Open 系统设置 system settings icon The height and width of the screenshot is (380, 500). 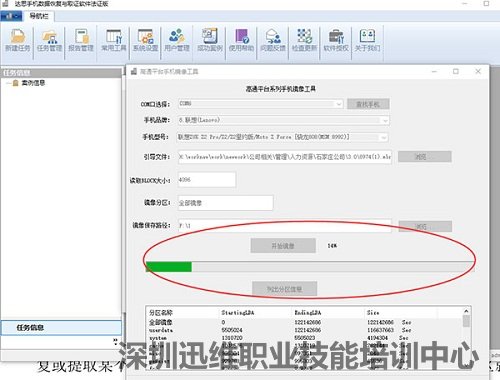point(145,41)
